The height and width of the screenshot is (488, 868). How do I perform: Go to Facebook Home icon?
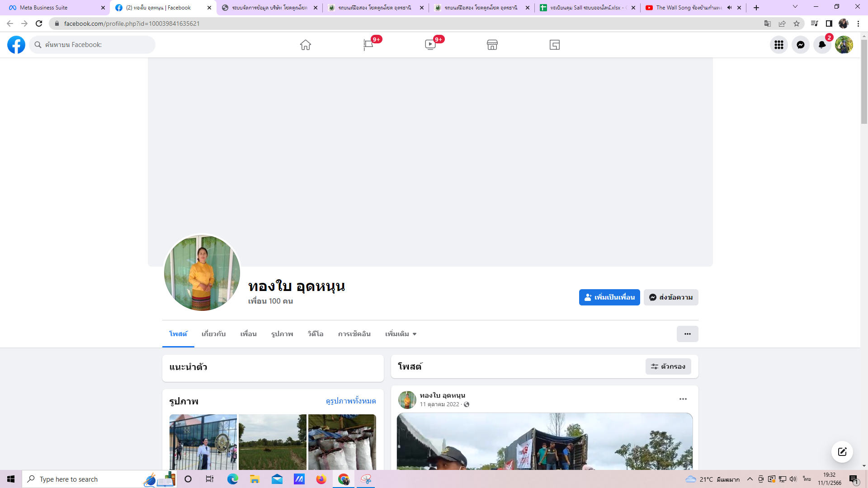pos(305,45)
